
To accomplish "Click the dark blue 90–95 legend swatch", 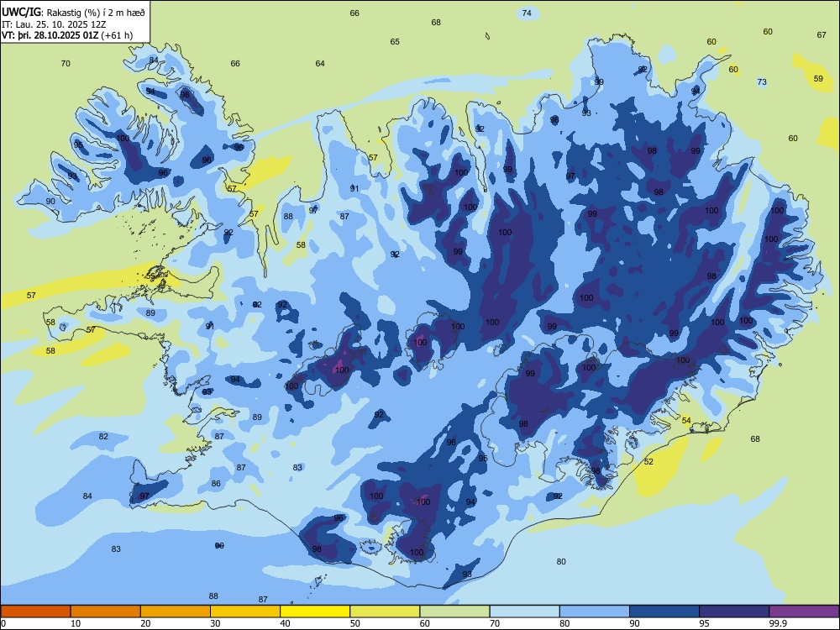I will pos(664,612).
